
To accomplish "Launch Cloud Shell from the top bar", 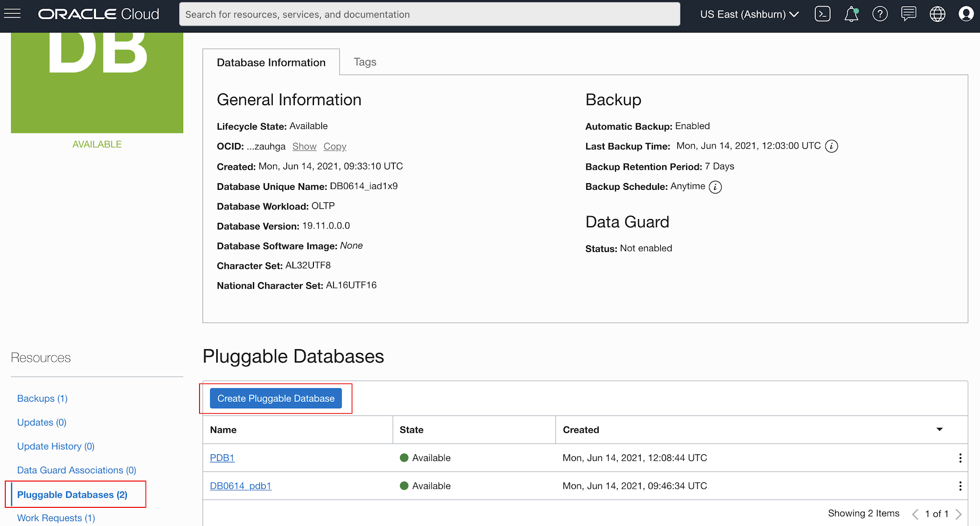I will coord(823,14).
